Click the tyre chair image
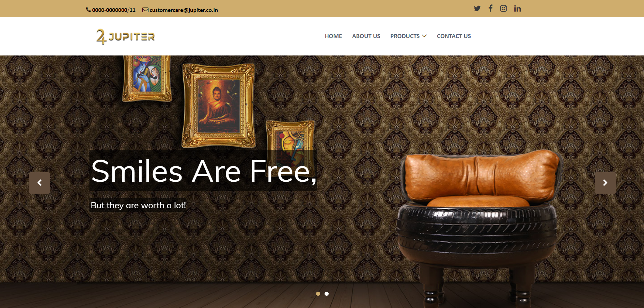Image resolution: width=644 pixels, height=308 pixels. (478, 226)
